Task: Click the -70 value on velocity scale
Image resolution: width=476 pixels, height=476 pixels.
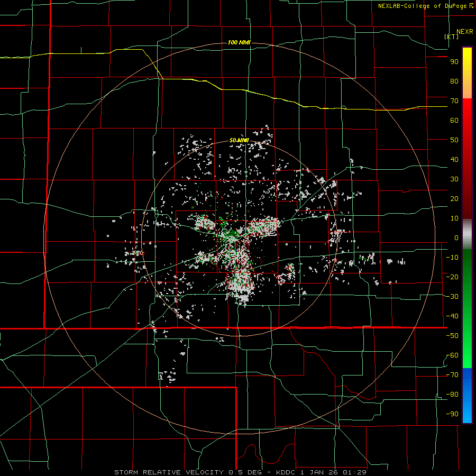Action: (452, 375)
